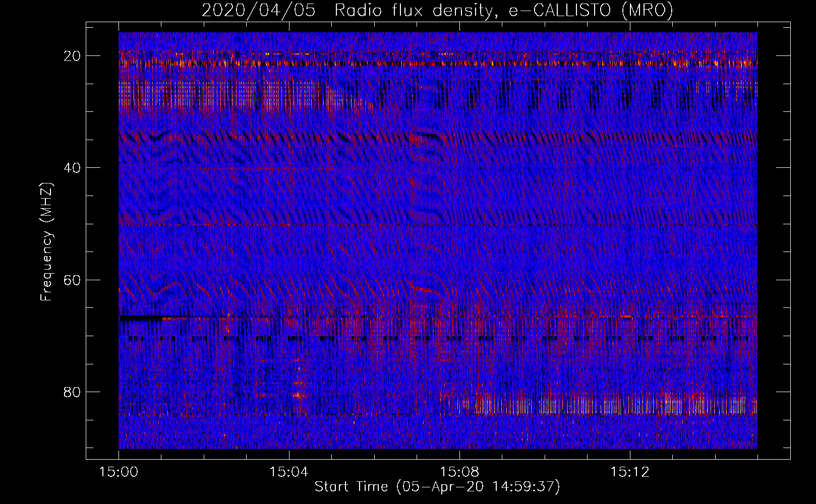Viewport: 816px width, 504px height.
Task: Click the 15:08 time tick label
Action: tap(459, 472)
